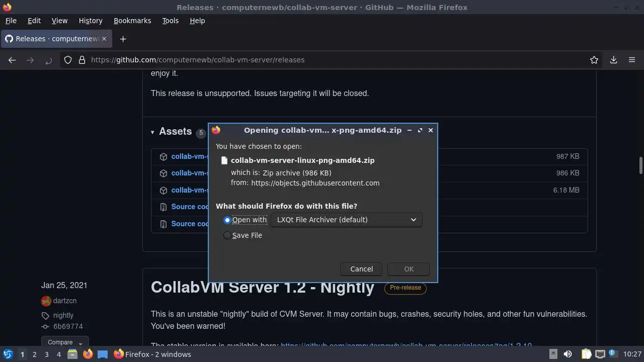
Task: Click the first collab-vm asset link (987 KB)
Action: coord(190,156)
